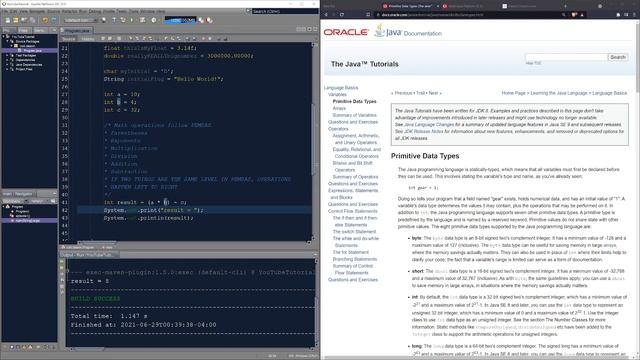Click the browser reload icon
640x360 pixels.
(342, 15)
